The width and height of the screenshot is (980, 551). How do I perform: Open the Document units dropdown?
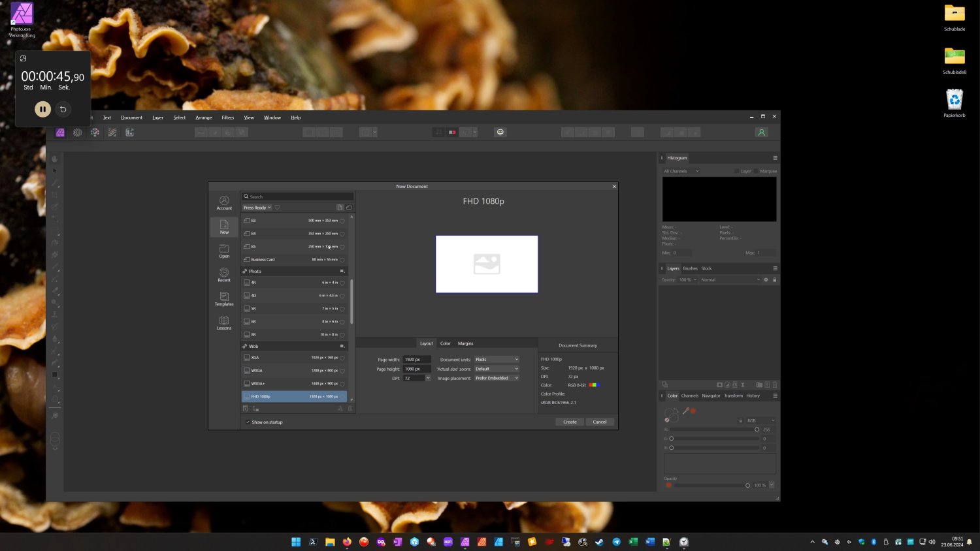[497, 360]
